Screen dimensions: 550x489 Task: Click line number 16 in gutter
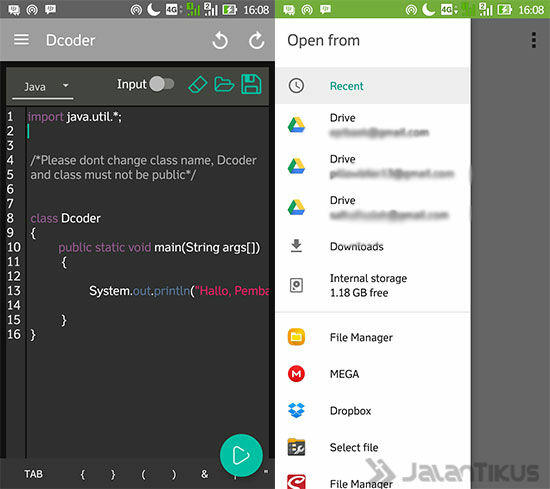14,334
